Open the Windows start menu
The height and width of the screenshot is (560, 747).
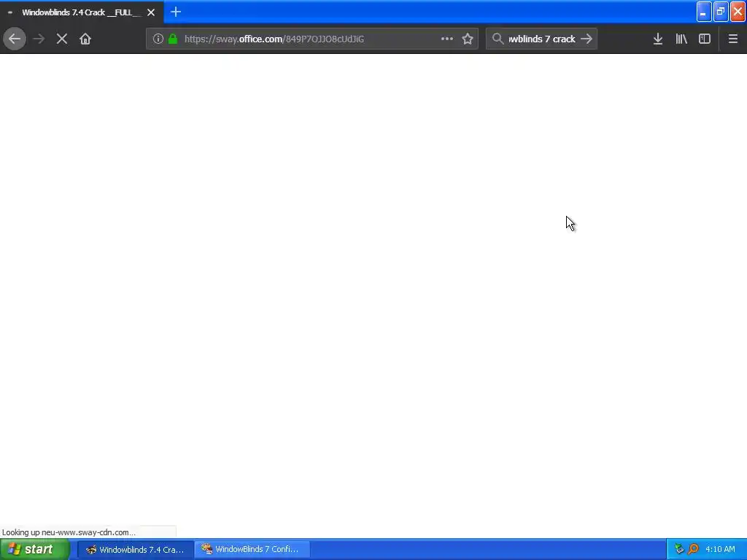tap(35, 550)
